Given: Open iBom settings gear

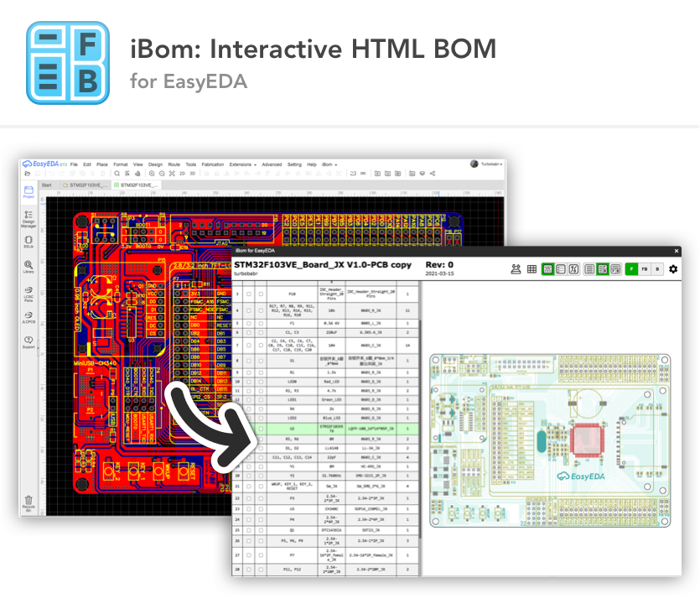Looking at the screenshot, I should pos(673,269).
